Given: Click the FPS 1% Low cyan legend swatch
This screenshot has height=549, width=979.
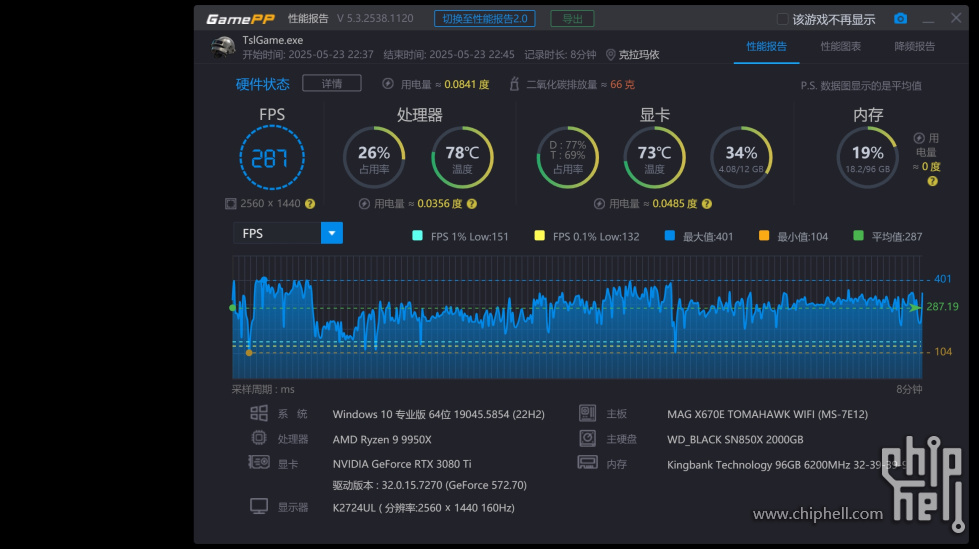Looking at the screenshot, I should [x=417, y=235].
